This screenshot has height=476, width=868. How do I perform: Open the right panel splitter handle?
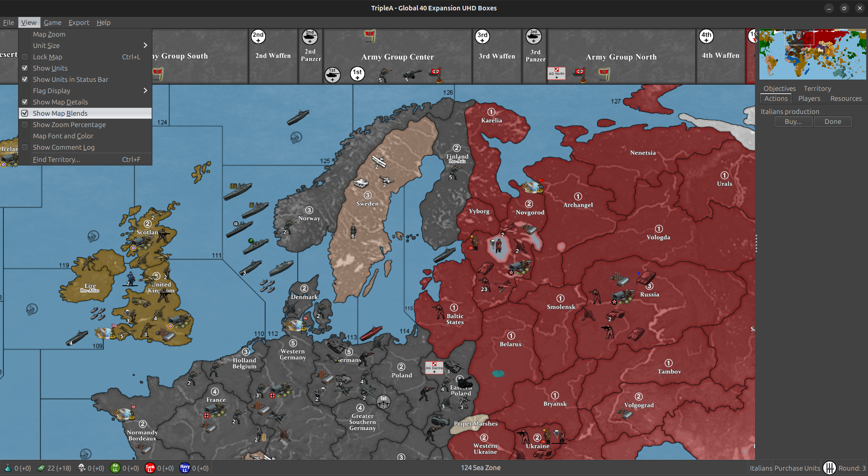click(x=755, y=243)
